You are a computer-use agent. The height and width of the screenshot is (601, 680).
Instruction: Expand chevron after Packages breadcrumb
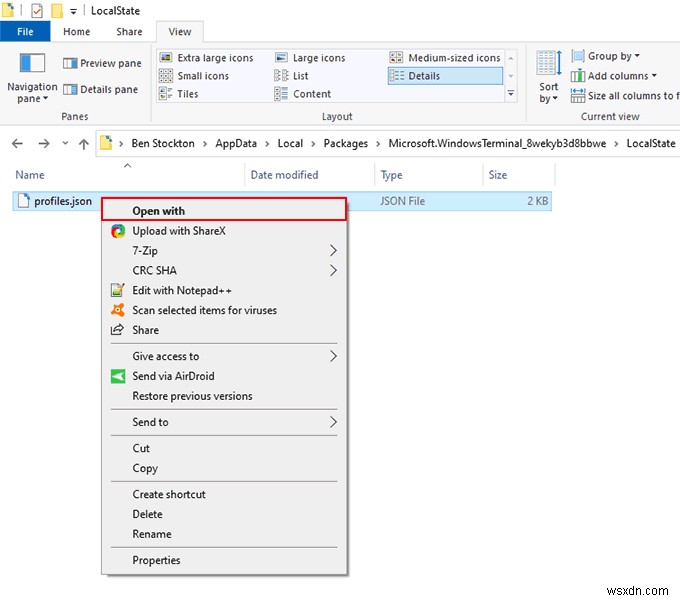[x=378, y=144]
